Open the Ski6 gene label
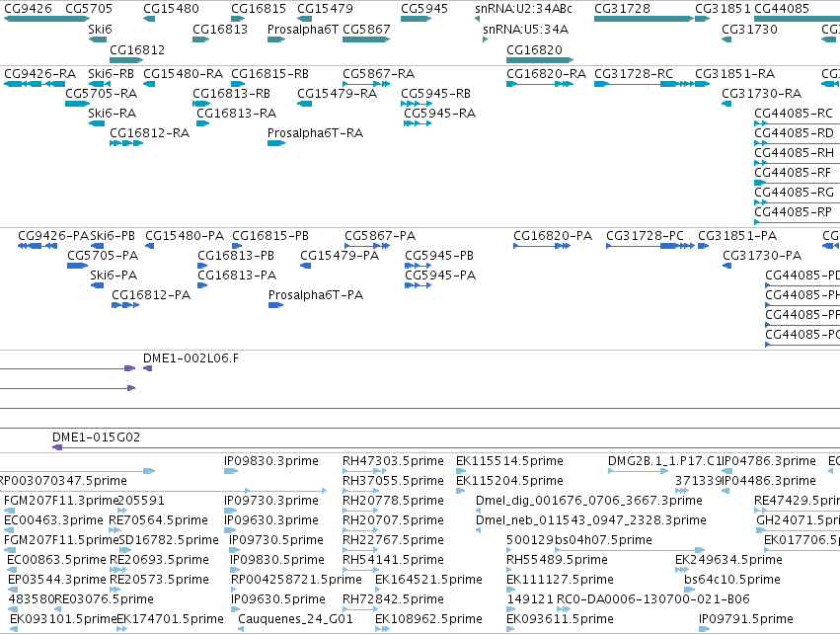The height and width of the screenshot is (634, 840). [x=100, y=30]
